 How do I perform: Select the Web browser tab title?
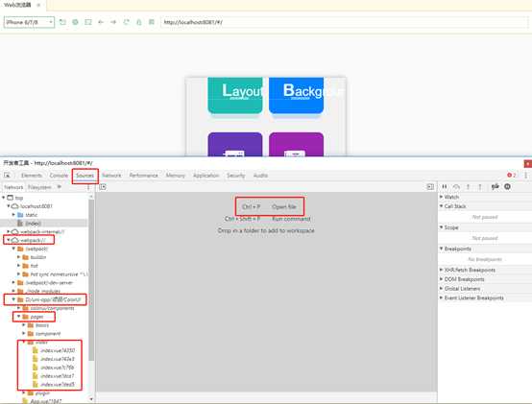pyautogui.click(x=17, y=5)
